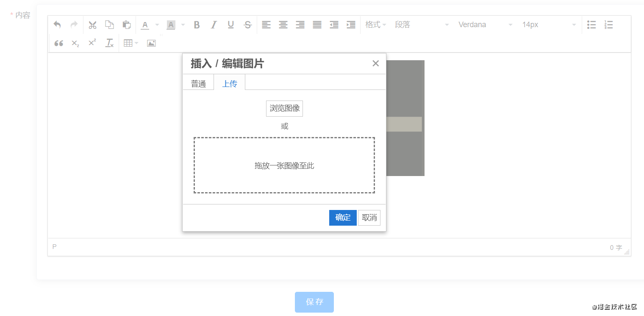The image size is (644, 316).
Task: Justify text alignment
Action: pyautogui.click(x=317, y=25)
